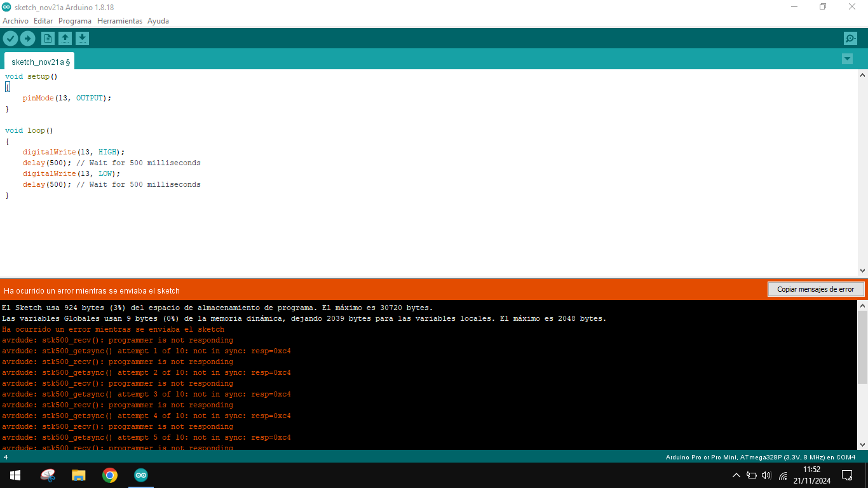
Task: Open a sketch with the up-arrow icon
Action: pyautogui.click(x=65, y=39)
